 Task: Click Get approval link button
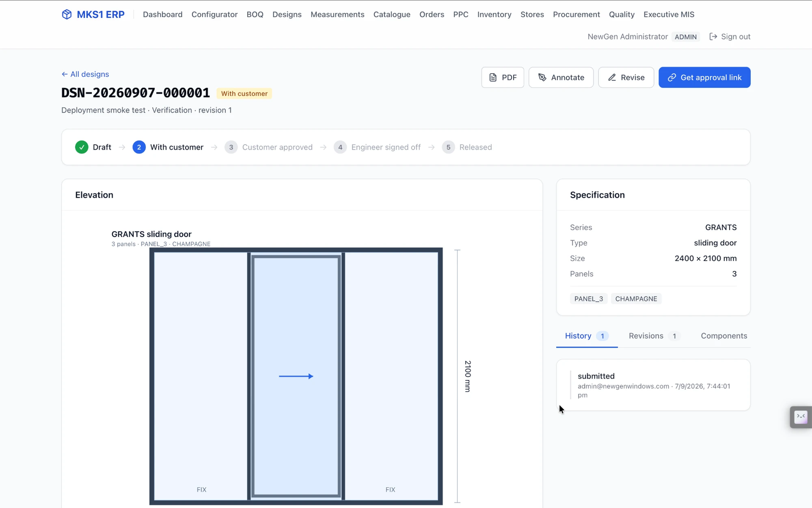pyautogui.click(x=704, y=78)
